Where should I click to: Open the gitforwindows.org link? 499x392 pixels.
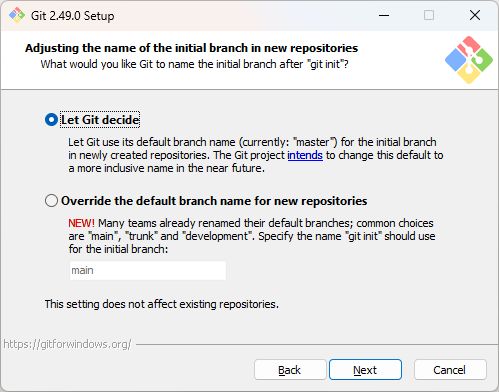67,344
